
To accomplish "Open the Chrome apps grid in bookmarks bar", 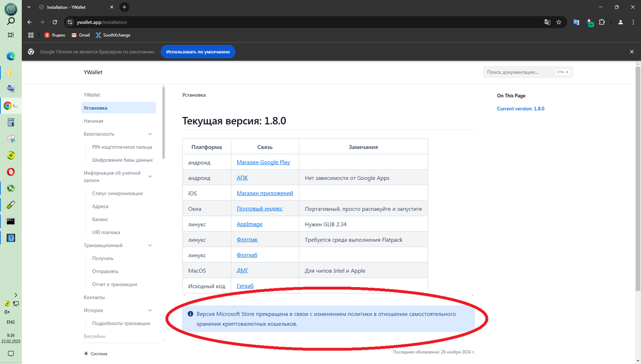I will pyautogui.click(x=31, y=35).
